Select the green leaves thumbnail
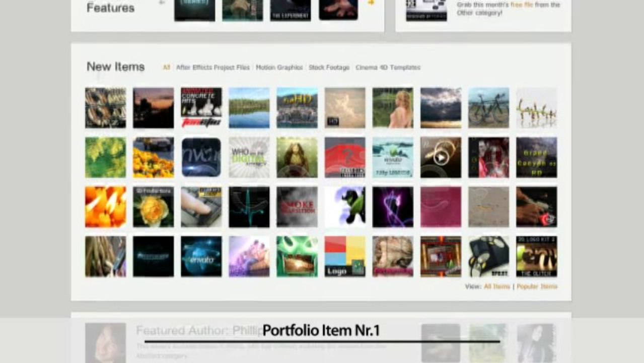Screen dimensions: 644x363 click(106, 157)
